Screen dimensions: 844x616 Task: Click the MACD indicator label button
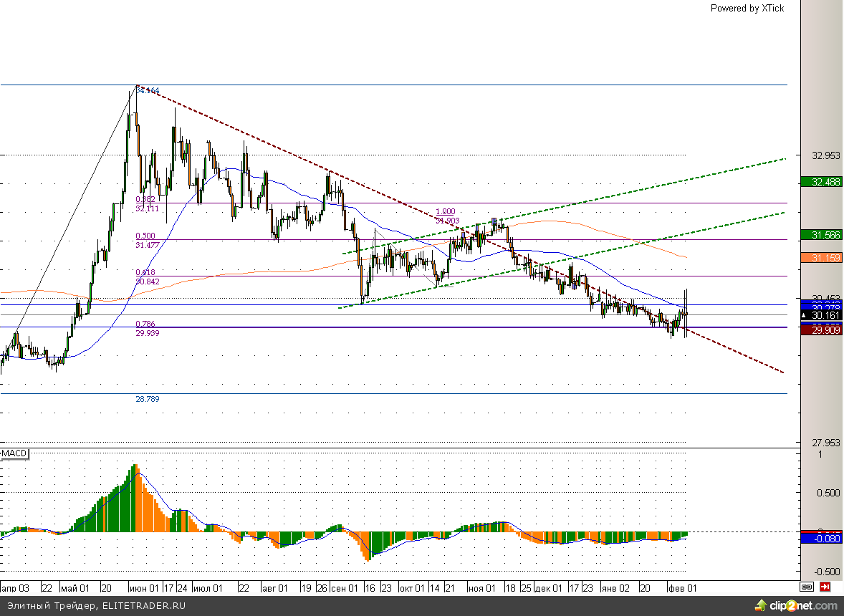(14, 454)
